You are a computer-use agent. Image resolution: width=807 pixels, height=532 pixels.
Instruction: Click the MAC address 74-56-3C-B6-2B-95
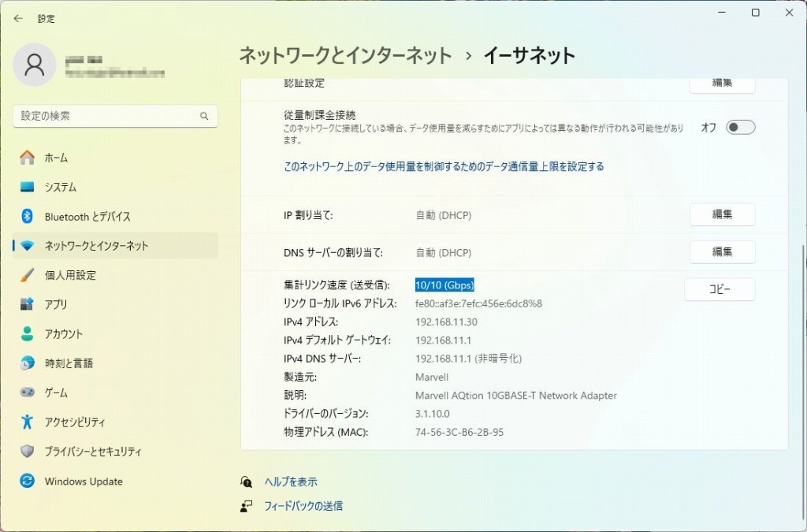click(x=459, y=432)
